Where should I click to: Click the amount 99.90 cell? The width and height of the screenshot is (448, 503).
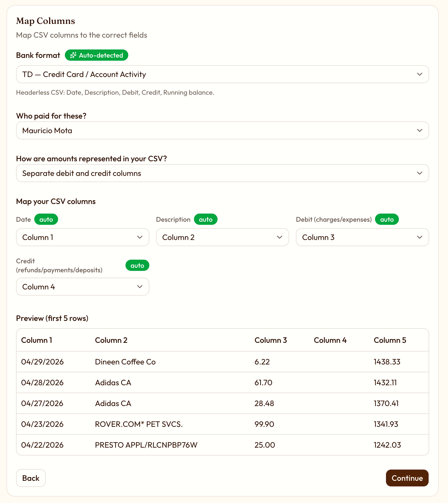pyautogui.click(x=264, y=424)
